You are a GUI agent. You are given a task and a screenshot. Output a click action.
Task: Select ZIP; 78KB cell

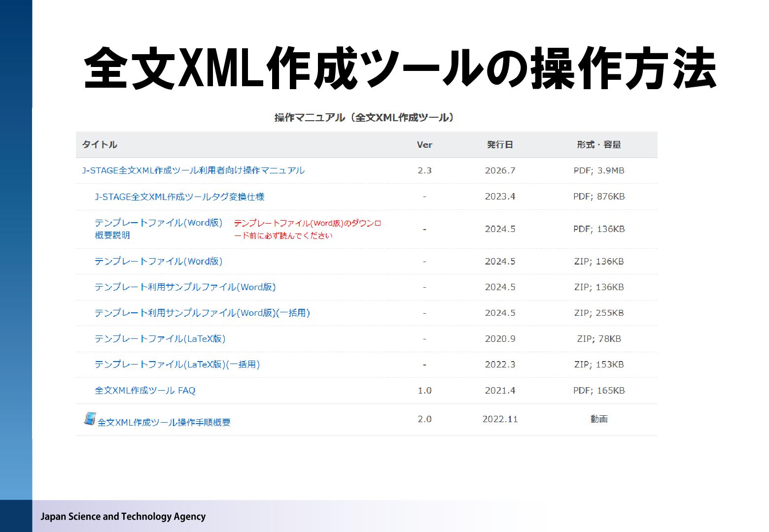coord(599,339)
